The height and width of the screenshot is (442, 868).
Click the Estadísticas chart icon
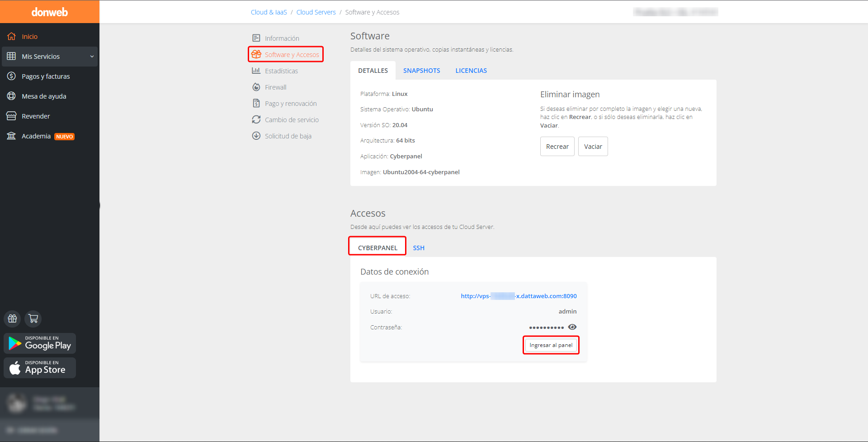256,71
